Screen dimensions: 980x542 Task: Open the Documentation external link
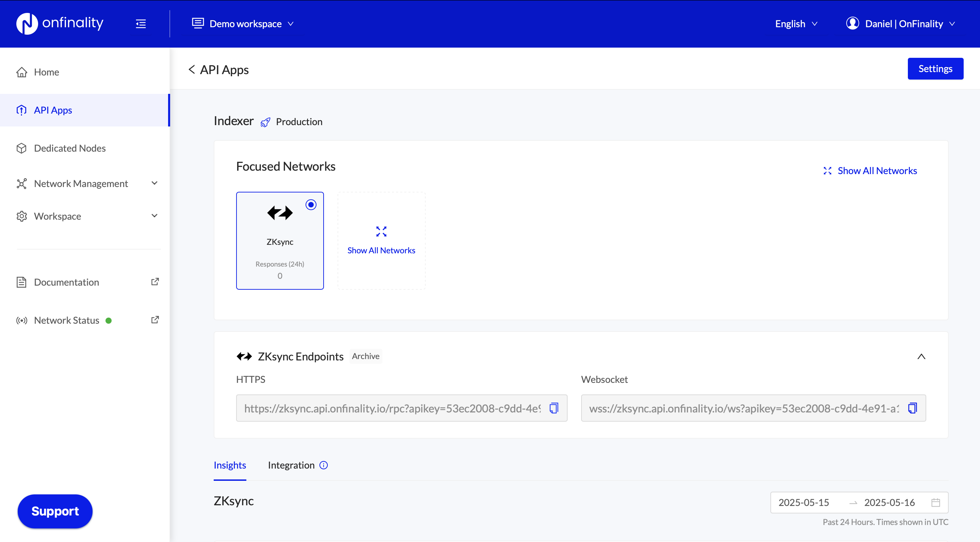[155, 282]
